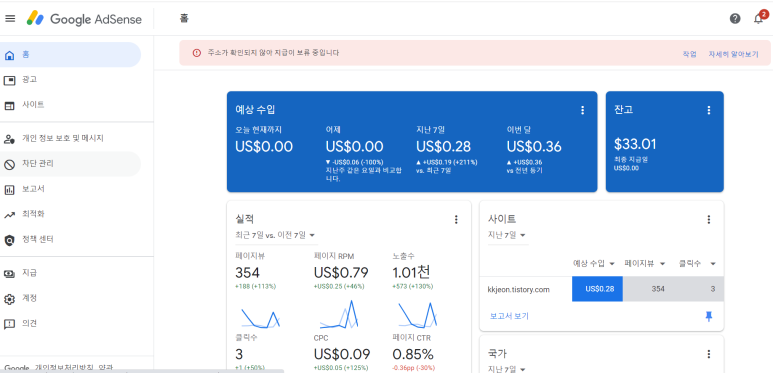The width and height of the screenshot is (773, 373).
Task: Expand 최근 7일 vs. 이전 7일 dropdown
Action: click(276, 235)
